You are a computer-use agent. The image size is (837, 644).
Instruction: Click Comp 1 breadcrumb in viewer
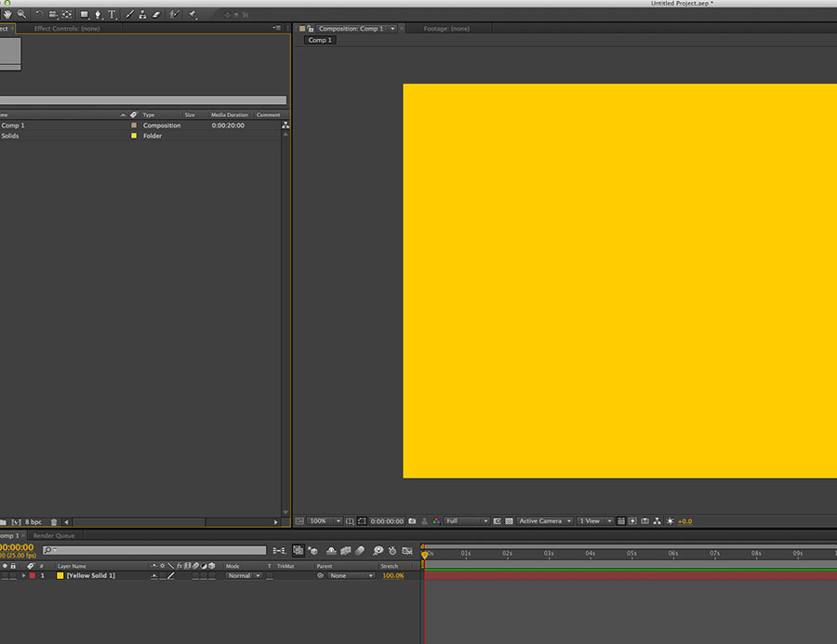tap(320, 41)
